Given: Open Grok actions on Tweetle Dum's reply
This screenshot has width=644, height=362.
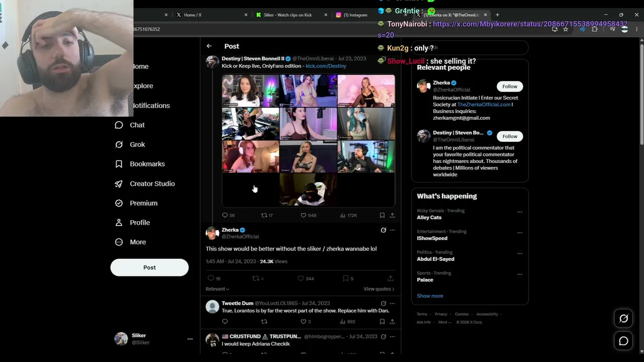Looking at the screenshot, I should pos(383,304).
